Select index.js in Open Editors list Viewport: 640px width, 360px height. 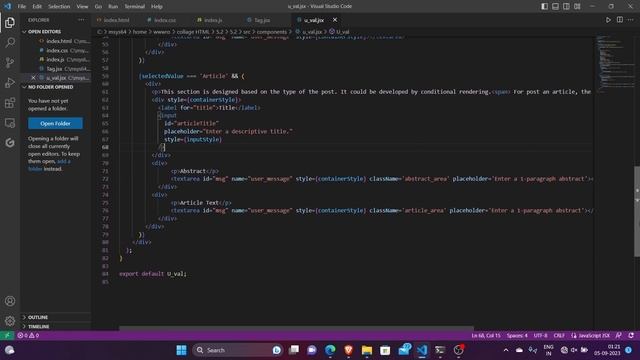56,60
